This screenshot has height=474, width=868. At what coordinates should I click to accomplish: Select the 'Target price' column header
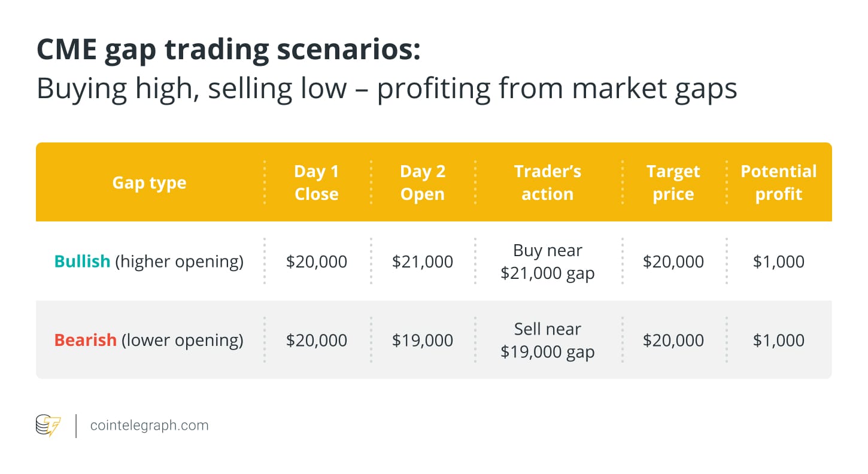coord(673,183)
